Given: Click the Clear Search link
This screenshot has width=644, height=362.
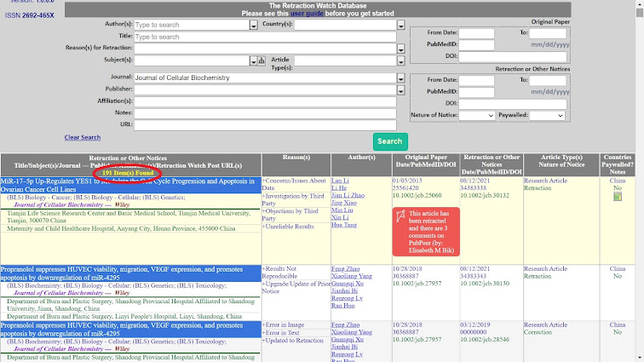Looking at the screenshot, I should coord(83,137).
